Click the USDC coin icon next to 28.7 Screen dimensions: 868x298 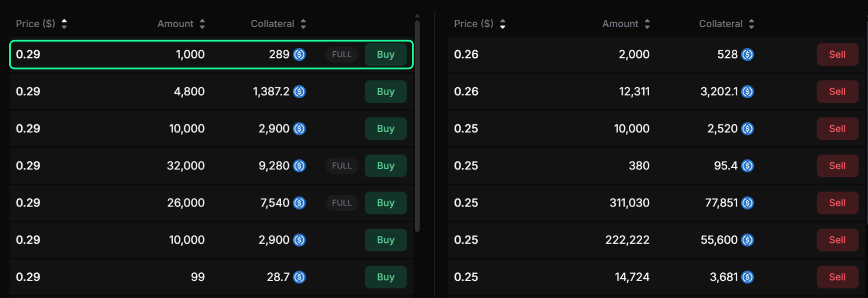pyautogui.click(x=299, y=277)
